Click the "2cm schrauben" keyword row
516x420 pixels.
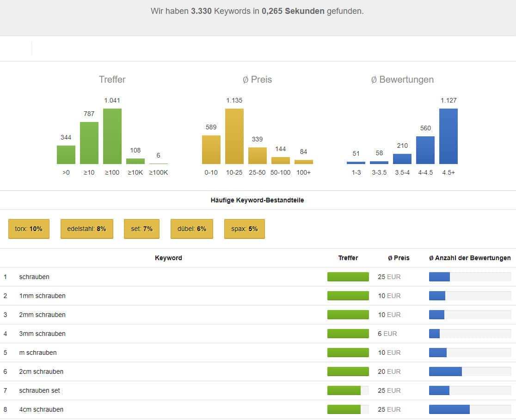[x=41, y=371]
